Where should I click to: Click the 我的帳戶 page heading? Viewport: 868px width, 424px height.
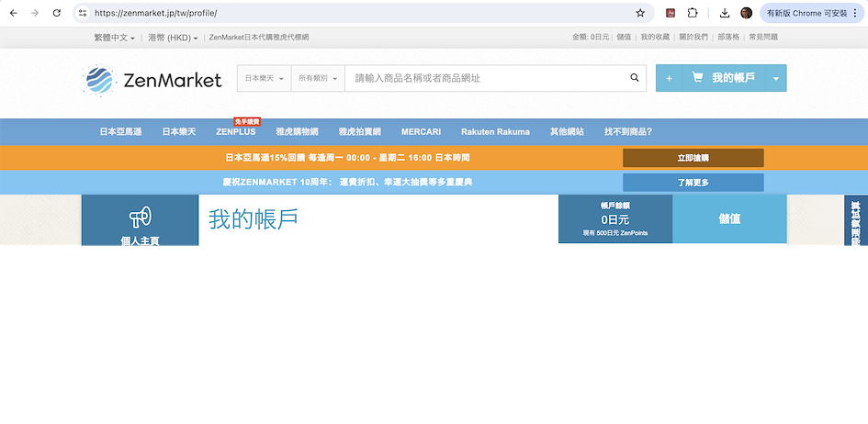click(x=254, y=219)
